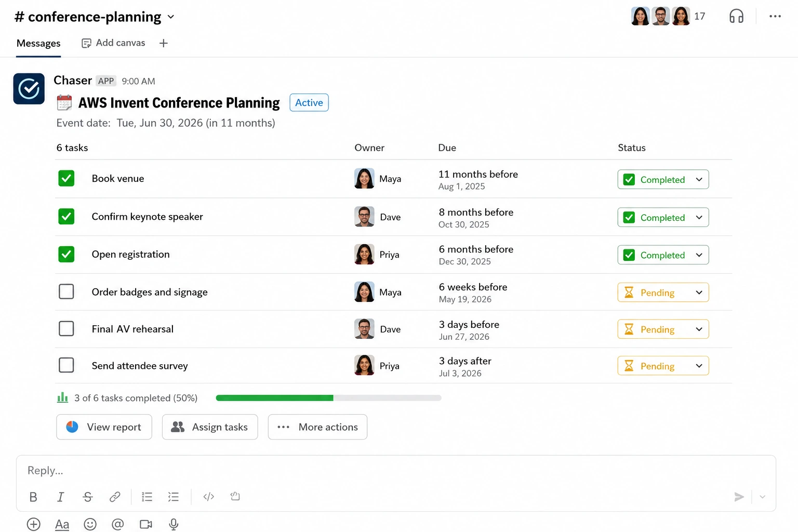The height and width of the screenshot is (532, 798).
Task: Click Dave's avatar in Confirm keynote row
Action: click(364, 217)
